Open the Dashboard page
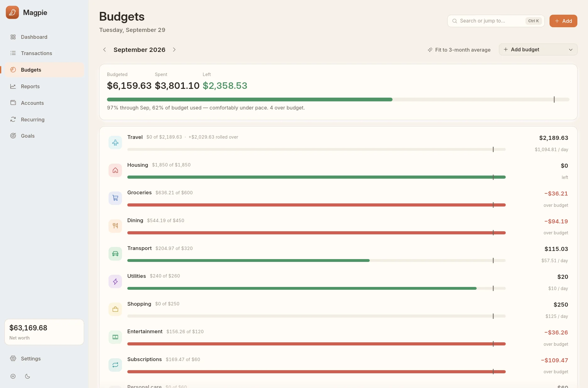The height and width of the screenshot is (388, 588). click(x=44, y=37)
